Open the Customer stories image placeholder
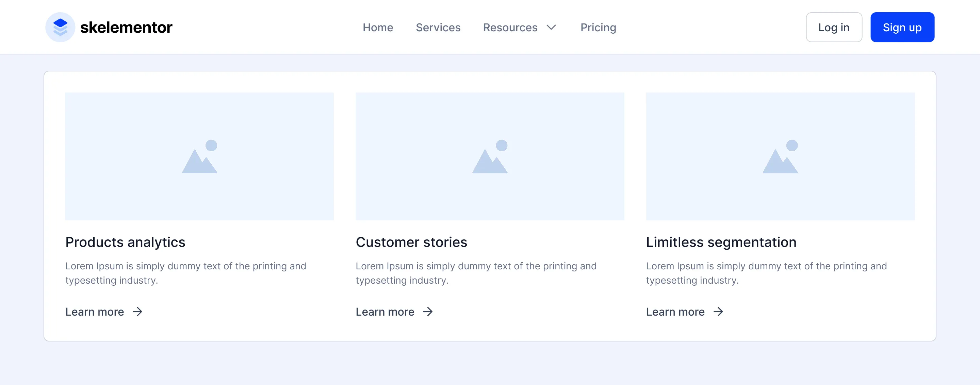Viewport: 980px width, 385px height. click(x=490, y=156)
